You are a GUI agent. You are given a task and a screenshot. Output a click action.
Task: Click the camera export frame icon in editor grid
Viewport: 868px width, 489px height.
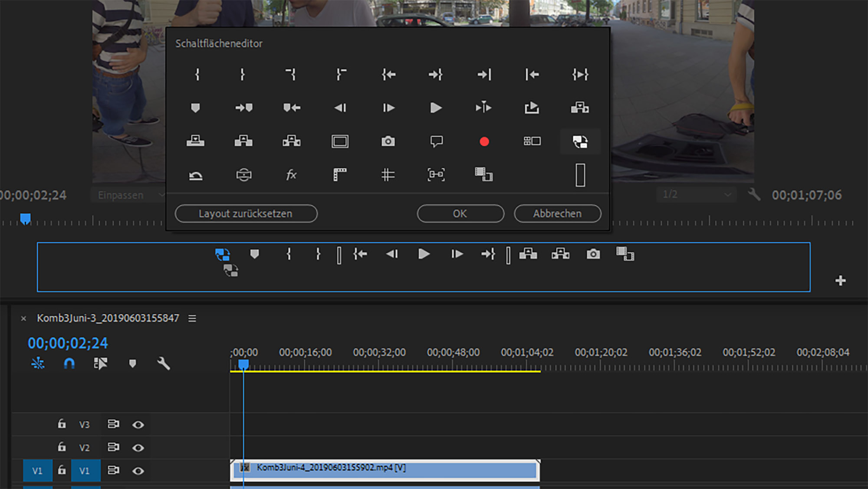[x=388, y=141]
